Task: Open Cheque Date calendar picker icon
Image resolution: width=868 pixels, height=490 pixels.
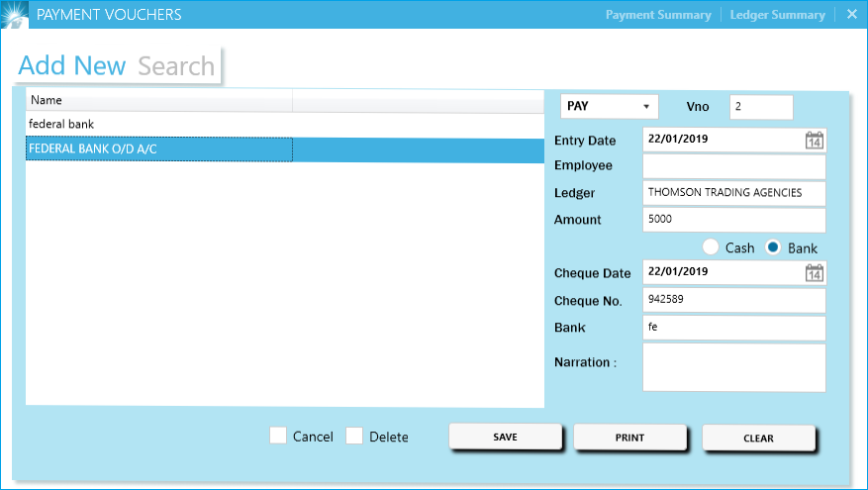Action: [x=814, y=272]
